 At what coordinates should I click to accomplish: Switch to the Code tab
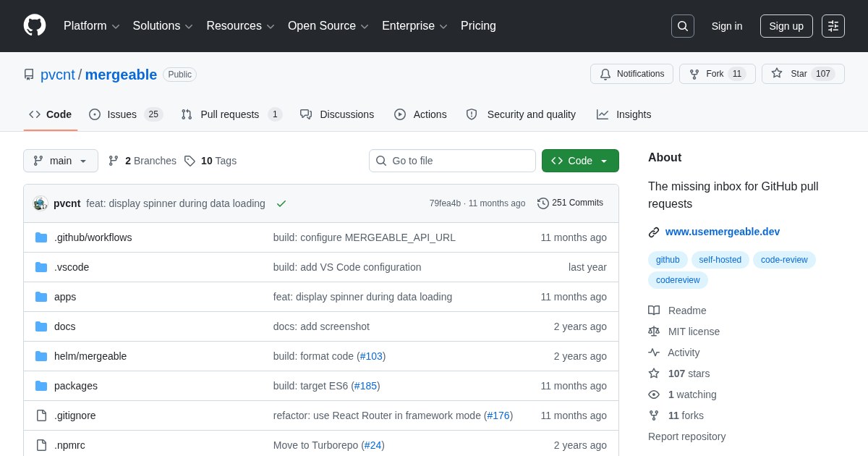(51, 114)
